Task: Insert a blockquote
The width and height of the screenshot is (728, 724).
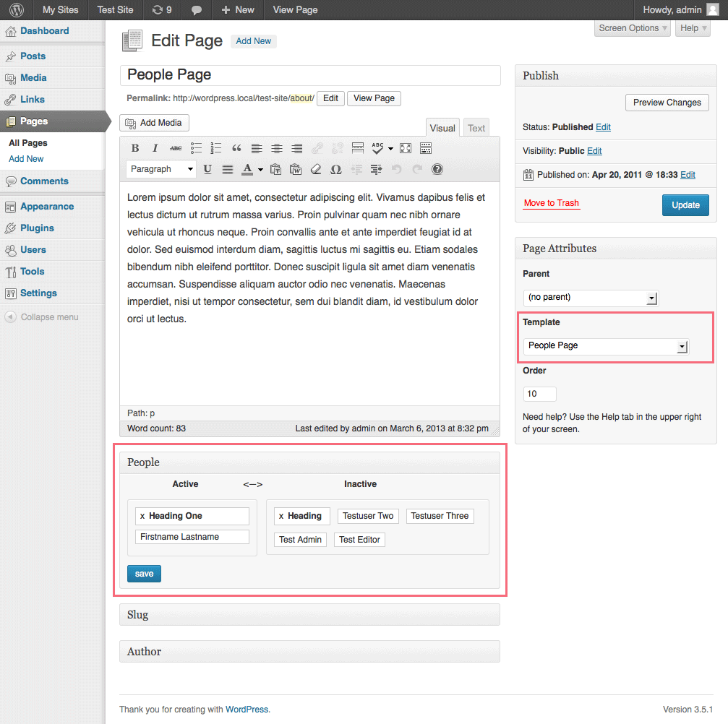Action: click(236, 148)
